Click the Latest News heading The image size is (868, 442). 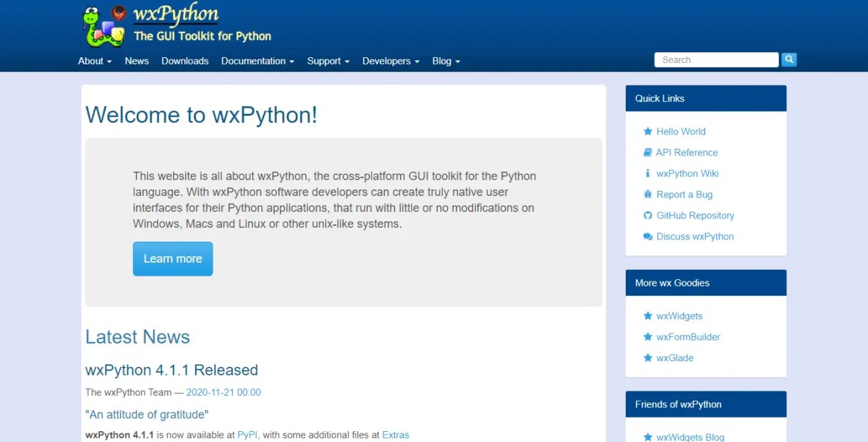point(137,337)
